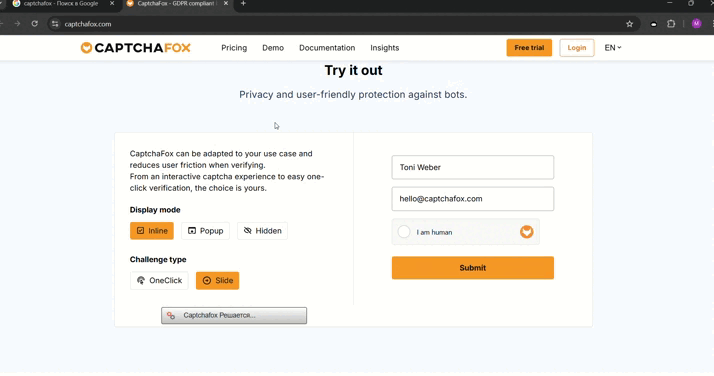Click the Captchafox solving status bar

click(x=234, y=315)
